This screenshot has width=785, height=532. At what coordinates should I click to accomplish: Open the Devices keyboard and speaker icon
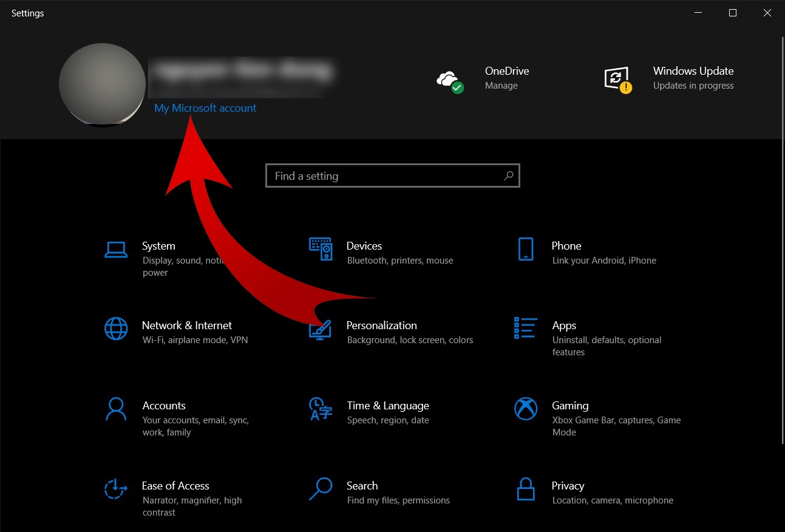click(321, 249)
